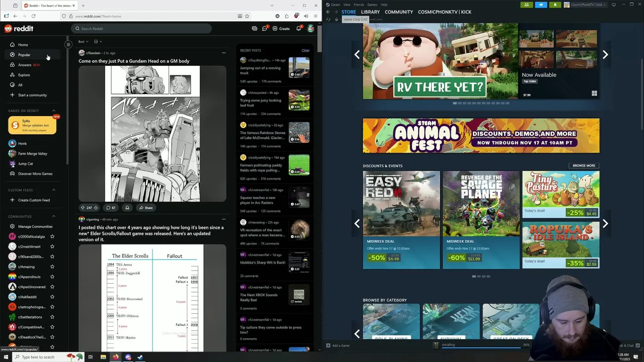Click the award icon on Gundam post
The height and width of the screenshot is (362, 644).
pyautogui.click(x=127, y=208)
